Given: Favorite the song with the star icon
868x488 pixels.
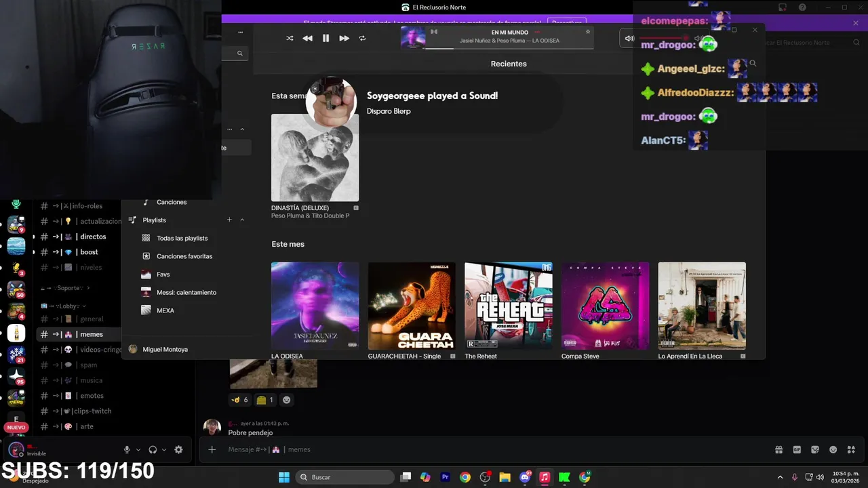Looking at the screenshot, I should pos(588,32).
